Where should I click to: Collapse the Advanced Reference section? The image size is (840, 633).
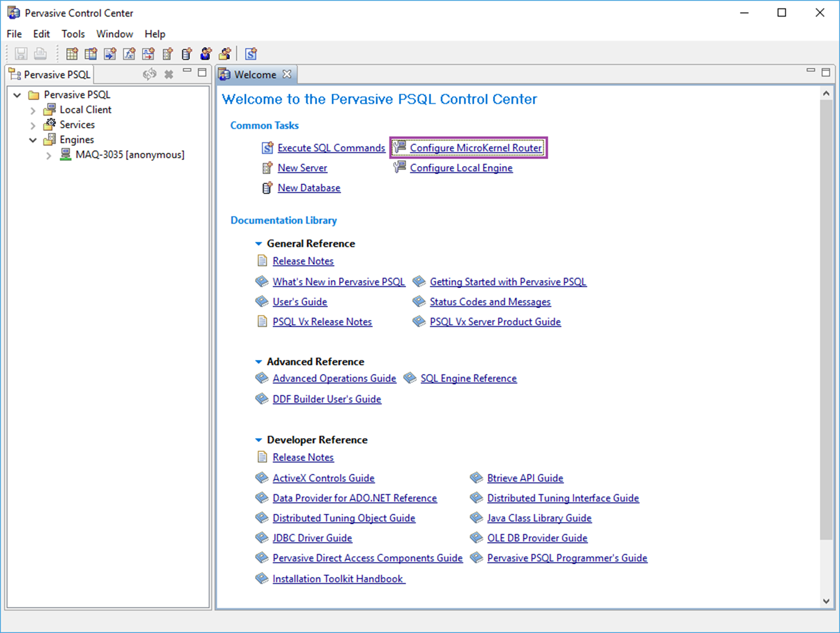pos(259,362)
